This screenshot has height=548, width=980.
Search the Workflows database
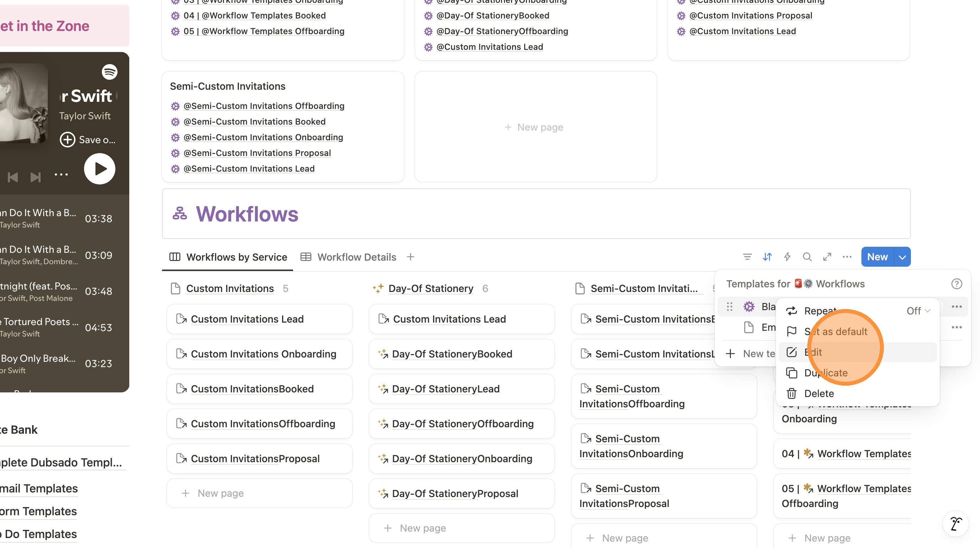point(807,257)
